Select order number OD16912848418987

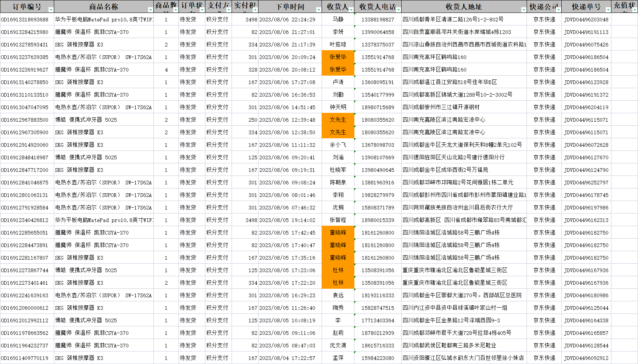[25, 157]
